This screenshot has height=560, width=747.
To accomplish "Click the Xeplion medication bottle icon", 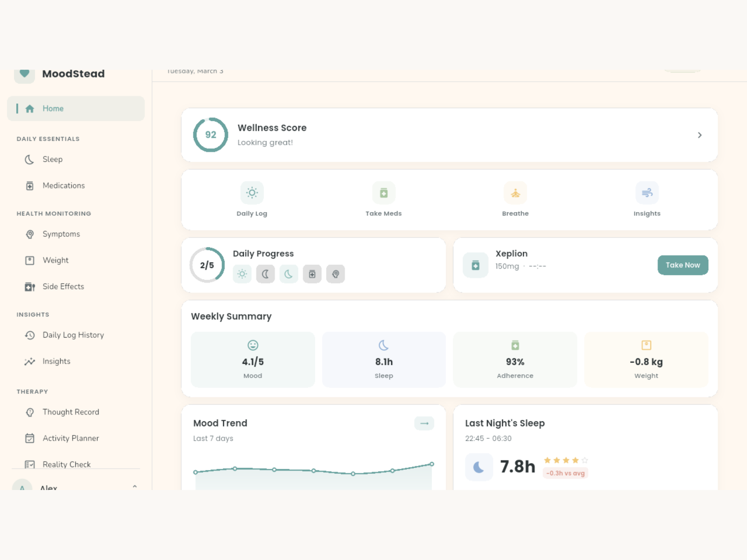I will tap(475, 266).
